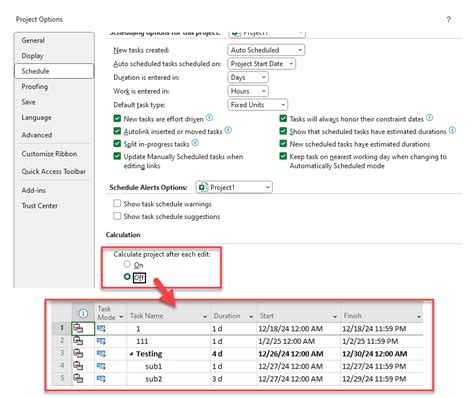Select row header number 1
This screenshot has height=398, width=474.
(62, 328)
